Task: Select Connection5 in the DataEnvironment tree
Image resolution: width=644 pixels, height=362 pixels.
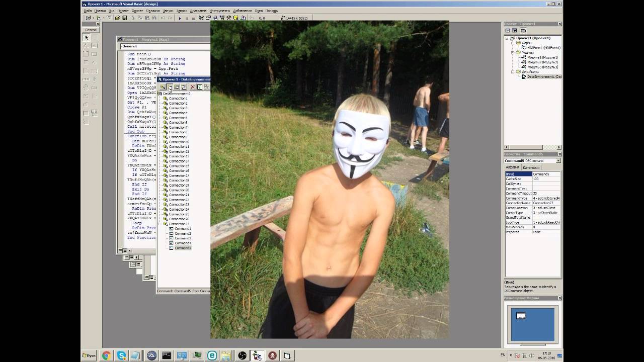Action: click(178, 118)
